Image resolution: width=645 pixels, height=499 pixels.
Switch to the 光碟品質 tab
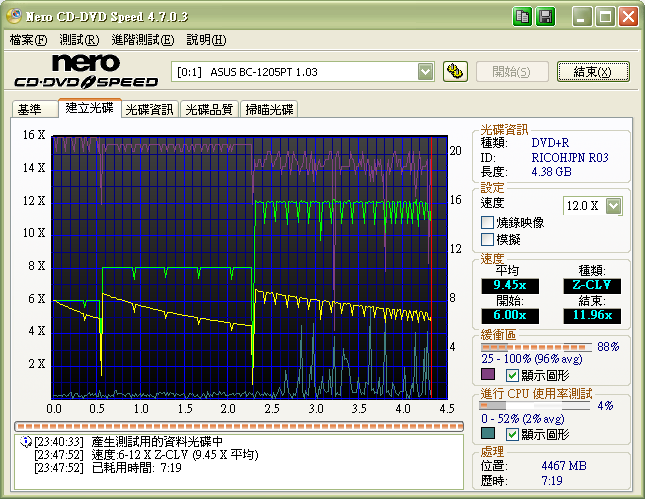coord(209,109)
